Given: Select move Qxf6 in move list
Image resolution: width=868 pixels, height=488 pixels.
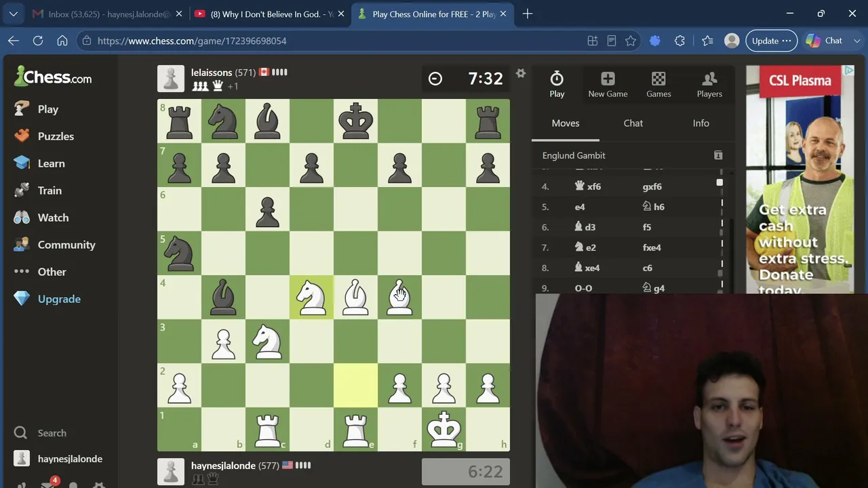Looking at the screenshot, I should click(x=588, y=186).
